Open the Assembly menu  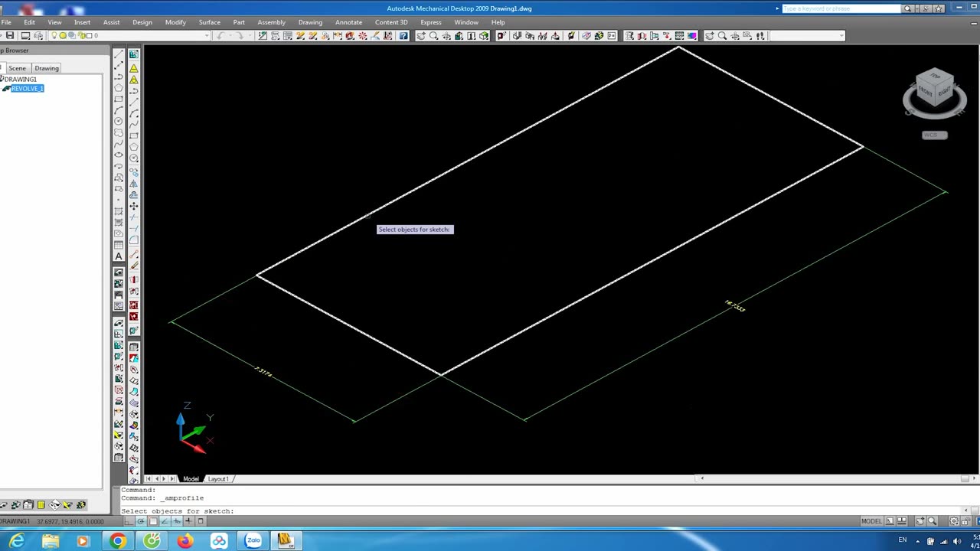click(271, 22)
